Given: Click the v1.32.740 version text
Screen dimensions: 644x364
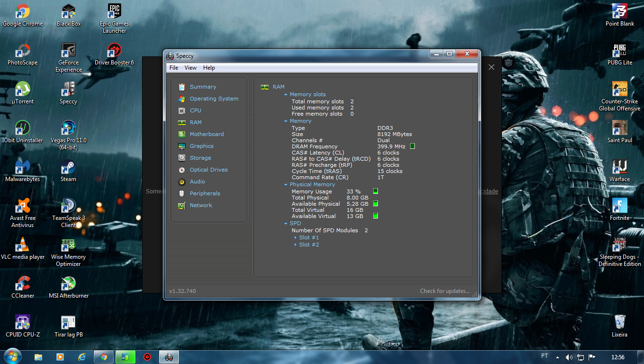Looking at the screenshot, I should click(182, 291).
